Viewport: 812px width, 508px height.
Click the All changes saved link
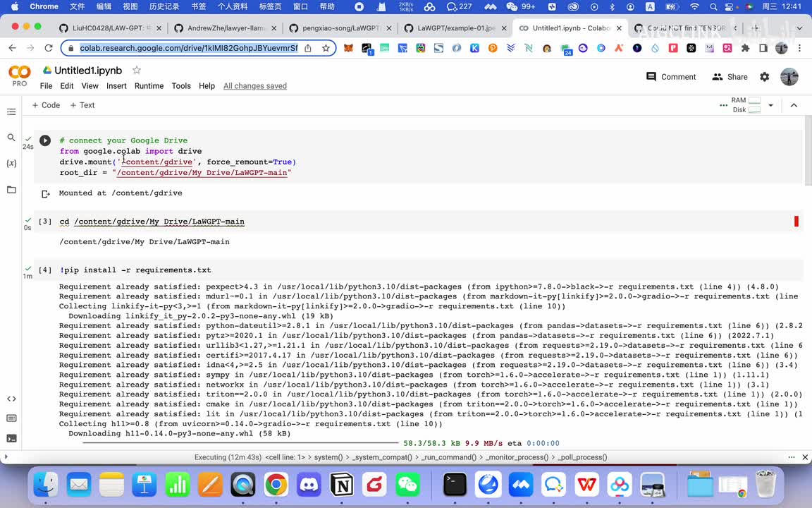click(x=254, y=86)
